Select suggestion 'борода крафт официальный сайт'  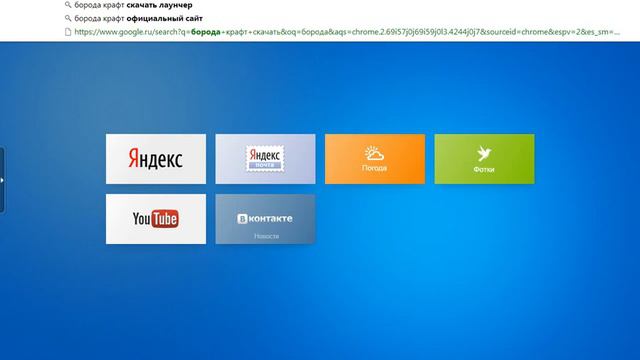138,18
